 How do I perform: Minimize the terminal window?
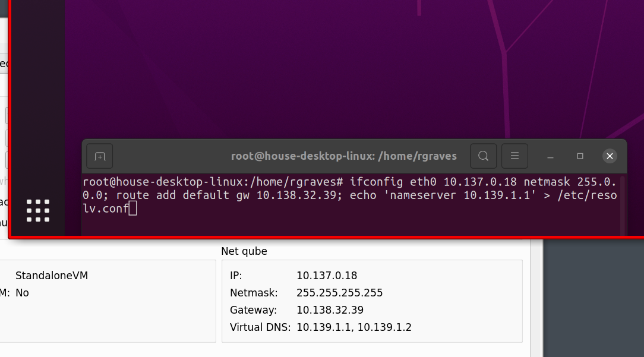pos(551,156)
